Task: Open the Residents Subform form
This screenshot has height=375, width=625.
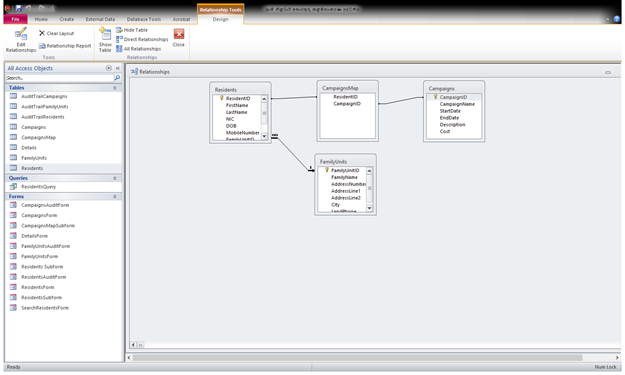Action: (42, 267)
